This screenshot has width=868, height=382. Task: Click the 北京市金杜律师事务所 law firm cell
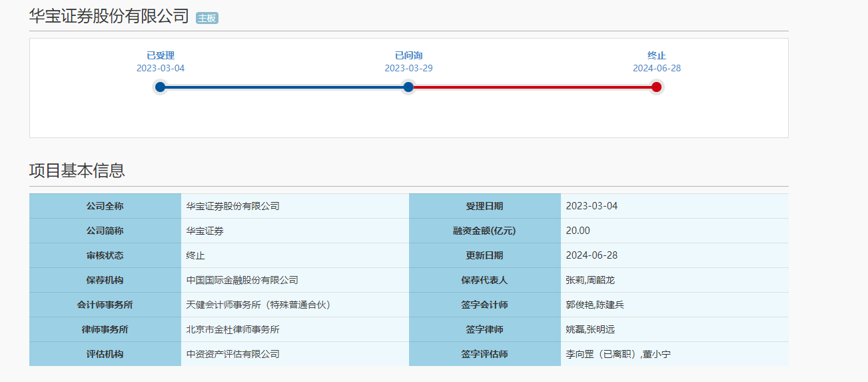(295, 329)
